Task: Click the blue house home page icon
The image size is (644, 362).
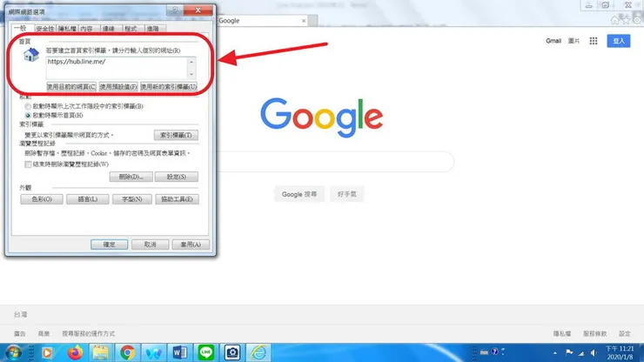Action: pos(31,55)
